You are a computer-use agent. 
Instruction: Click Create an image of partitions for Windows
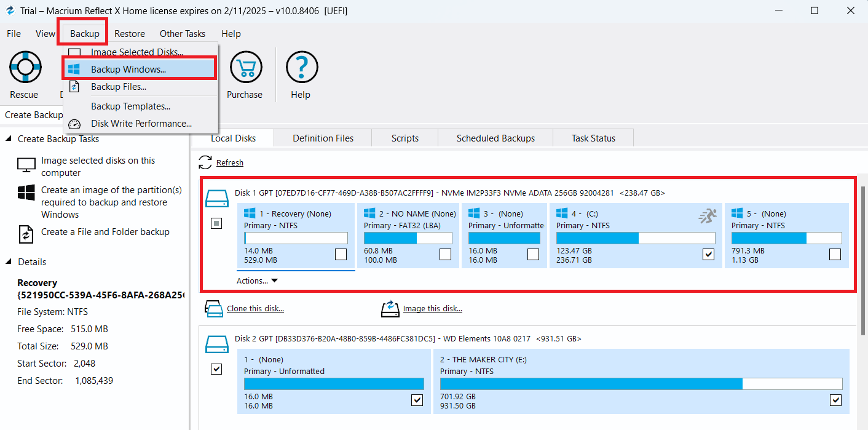(x=112, y=202)
